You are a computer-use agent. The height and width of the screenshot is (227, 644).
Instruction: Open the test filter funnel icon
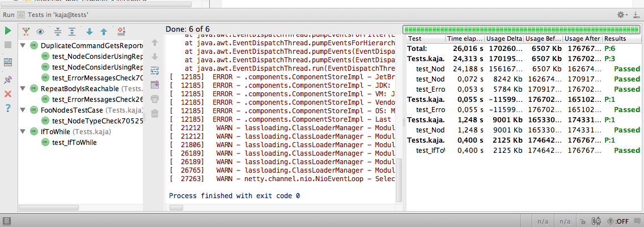coord(26,31)
